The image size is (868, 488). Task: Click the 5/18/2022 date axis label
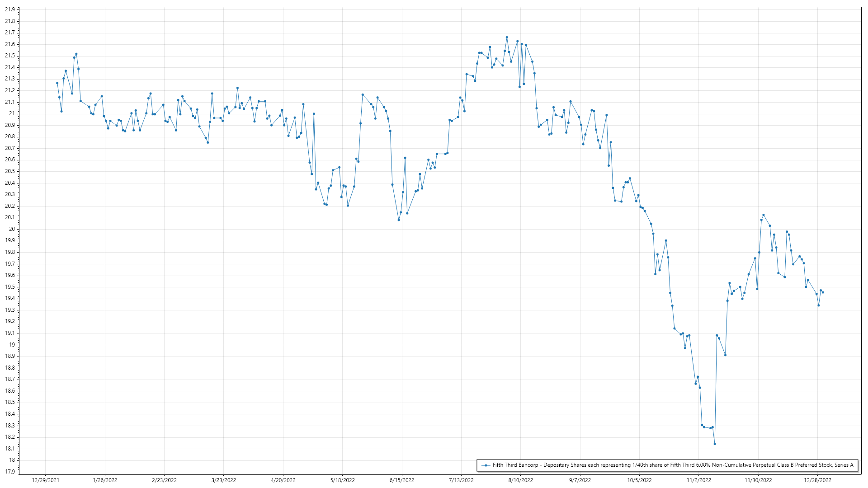(x=342, y=480)
